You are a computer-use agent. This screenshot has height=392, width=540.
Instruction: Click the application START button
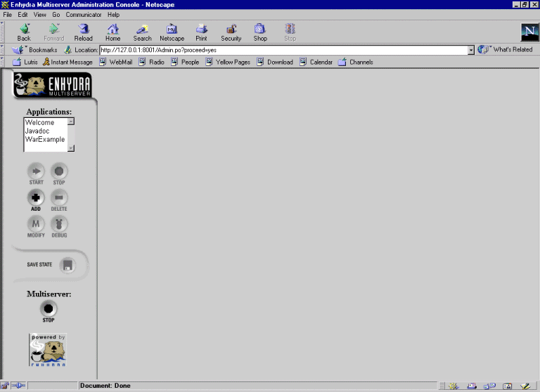[x=36, y=174]
